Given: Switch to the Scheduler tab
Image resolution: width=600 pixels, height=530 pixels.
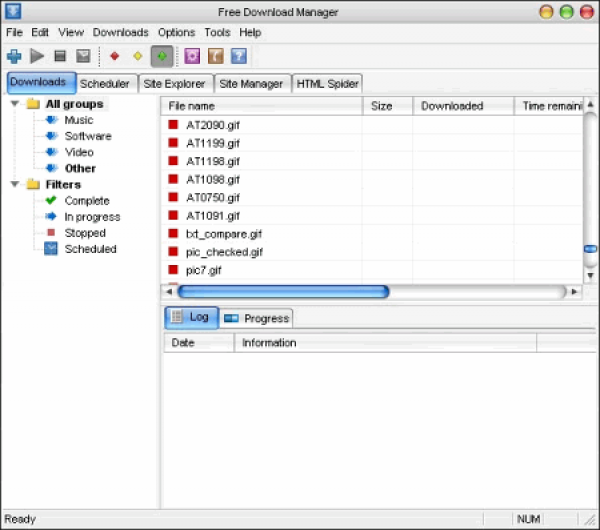Looking at the screenshot, I should tap(107, 83).
